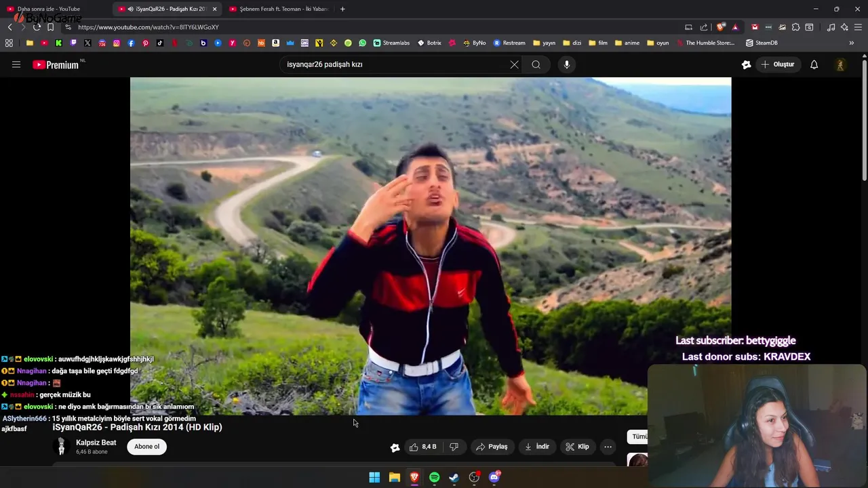Open the oyun bookmarks folder
Image resolution: width=868 pixels, height=488 pixels.
tap(658, 43)
